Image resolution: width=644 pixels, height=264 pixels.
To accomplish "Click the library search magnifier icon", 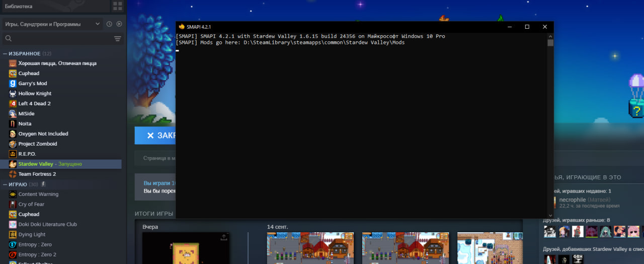I will 8,38.
